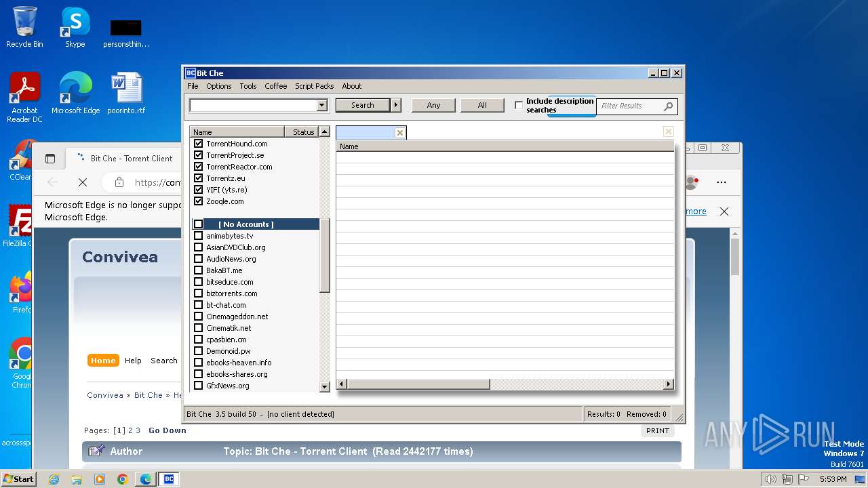
Task: Open media player from taskbar
Action: click(x=100, y=479)
